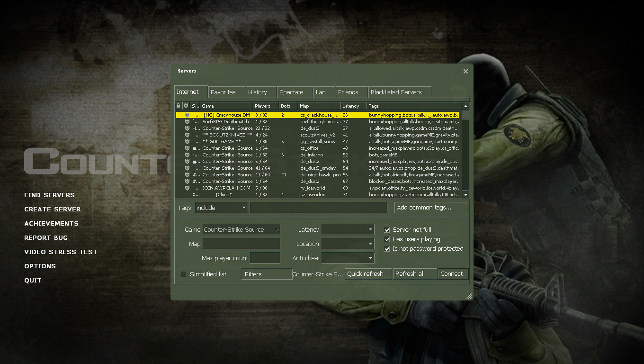Uncheck Is not password protected

coord(387,248)
